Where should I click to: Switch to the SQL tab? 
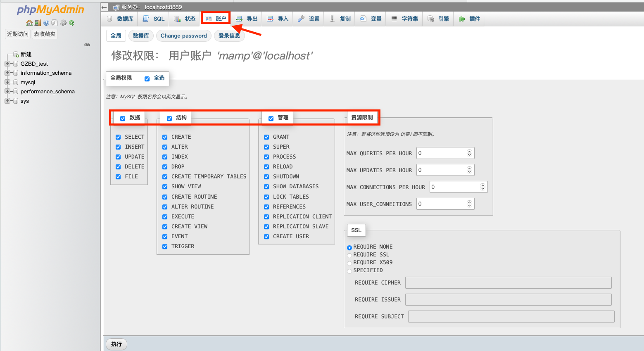coord(154,19)
